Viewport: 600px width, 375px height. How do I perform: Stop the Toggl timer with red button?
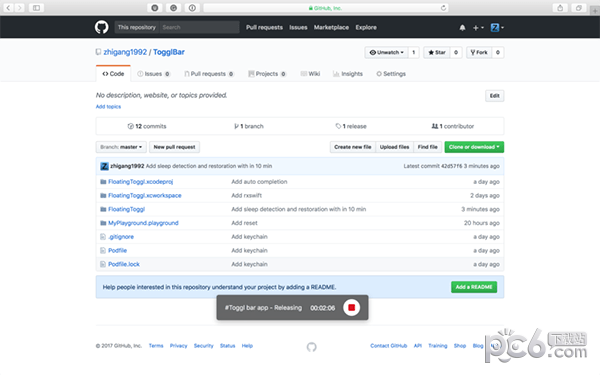coord(351,307)
